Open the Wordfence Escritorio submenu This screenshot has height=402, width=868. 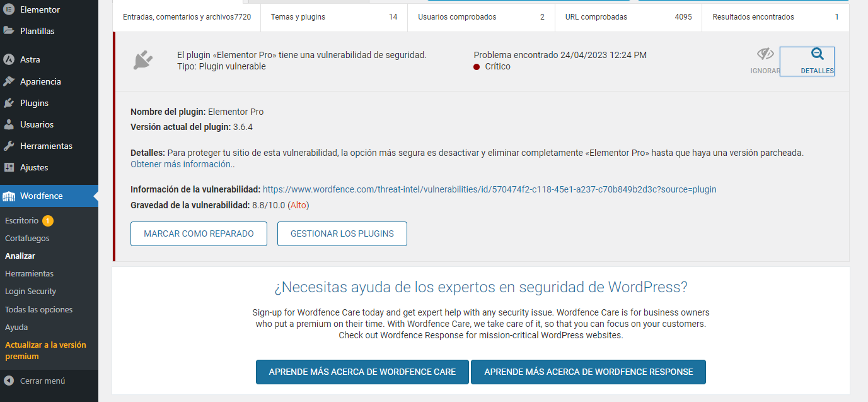point(22,220)
